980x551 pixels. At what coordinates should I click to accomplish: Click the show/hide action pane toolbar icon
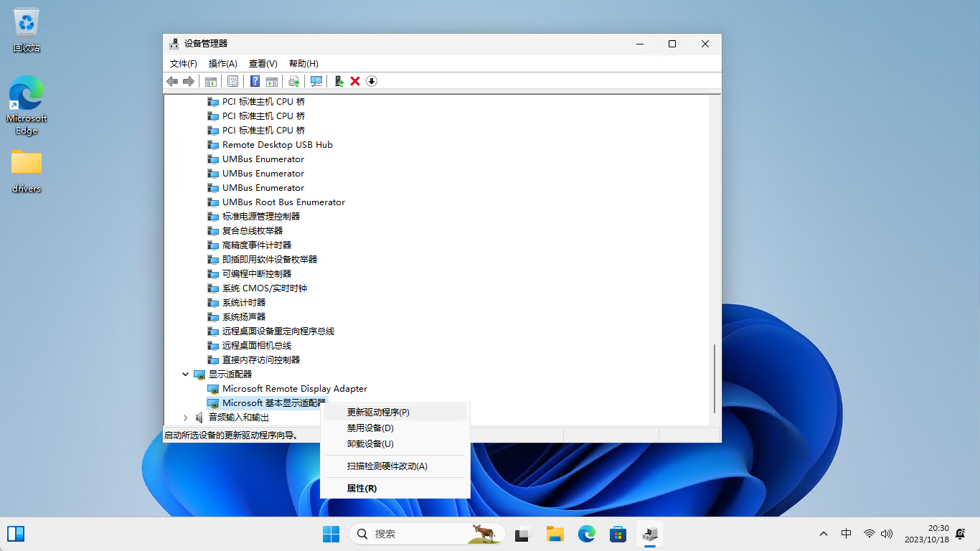click(x=272, y=81)
